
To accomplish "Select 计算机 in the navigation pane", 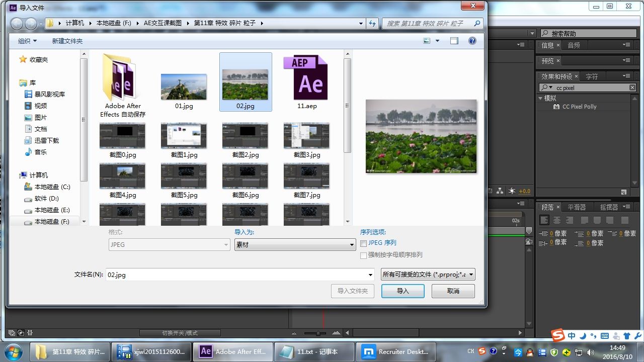I will tap(33, 175).
